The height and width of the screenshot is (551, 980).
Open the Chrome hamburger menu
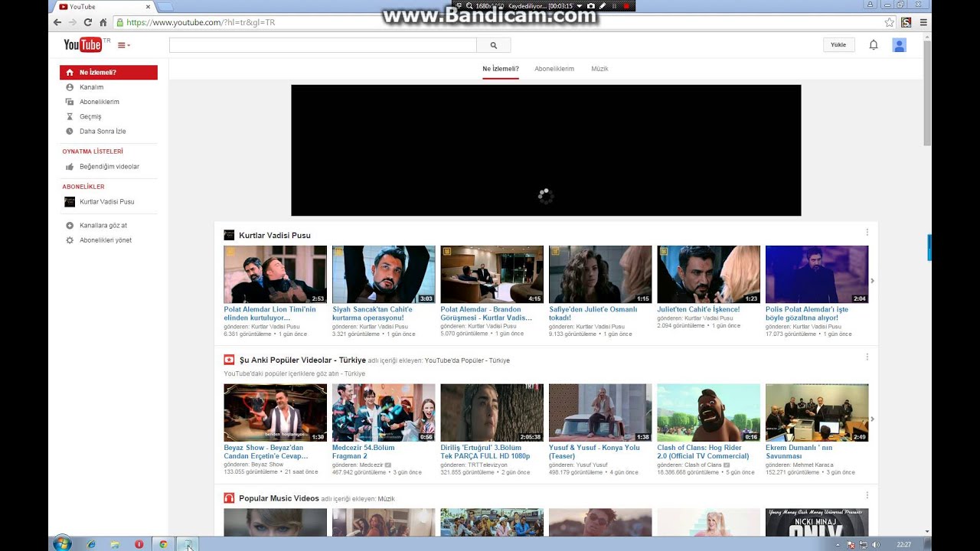(923, 22)
